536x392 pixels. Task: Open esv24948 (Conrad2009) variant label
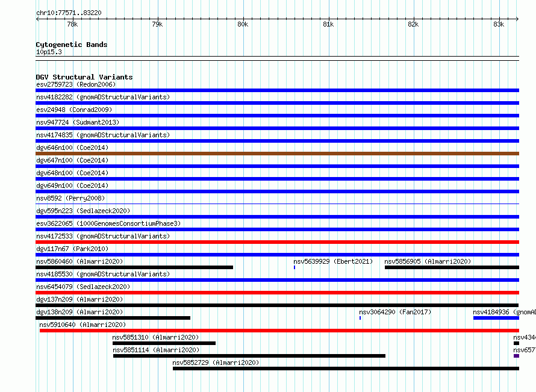coord(74,110)
